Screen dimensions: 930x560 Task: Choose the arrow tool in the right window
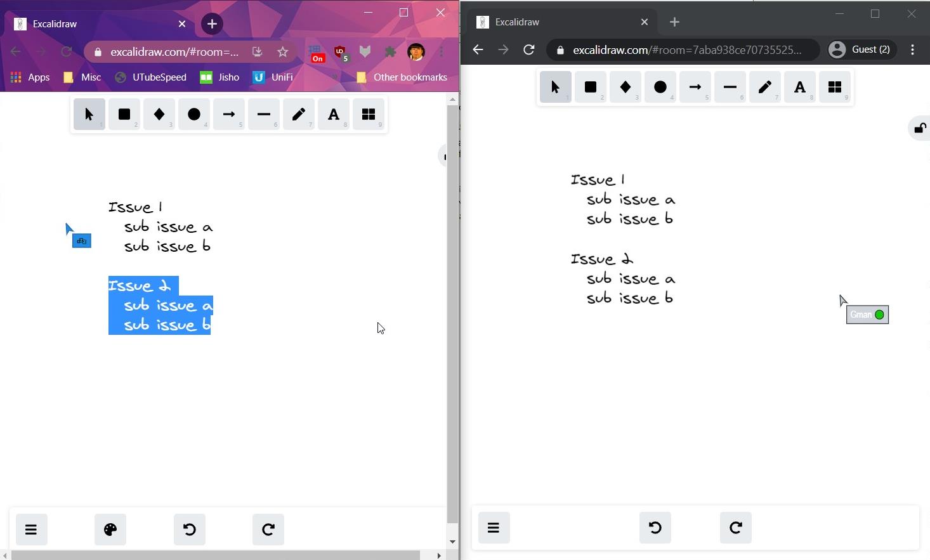coord(695,87)
